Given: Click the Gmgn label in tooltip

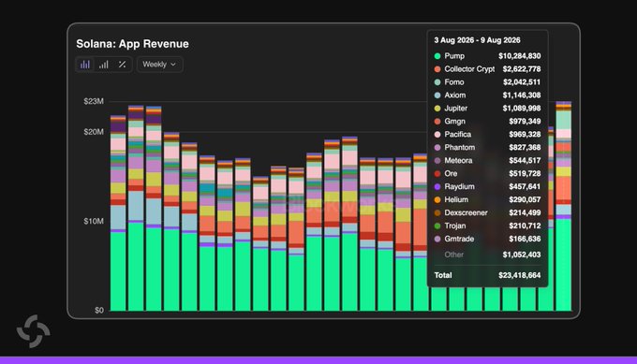Looking at the screenshot, I should (454, 122).
